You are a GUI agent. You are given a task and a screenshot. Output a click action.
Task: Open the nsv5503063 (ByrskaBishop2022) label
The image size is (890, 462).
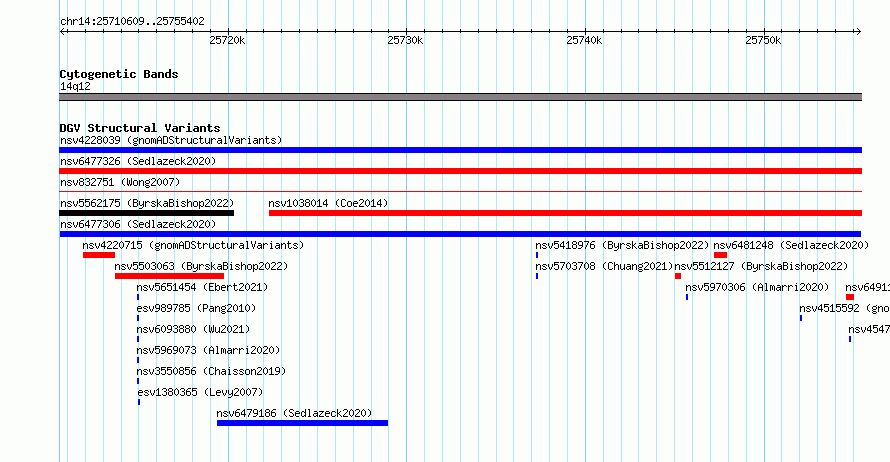click(201, 266)
